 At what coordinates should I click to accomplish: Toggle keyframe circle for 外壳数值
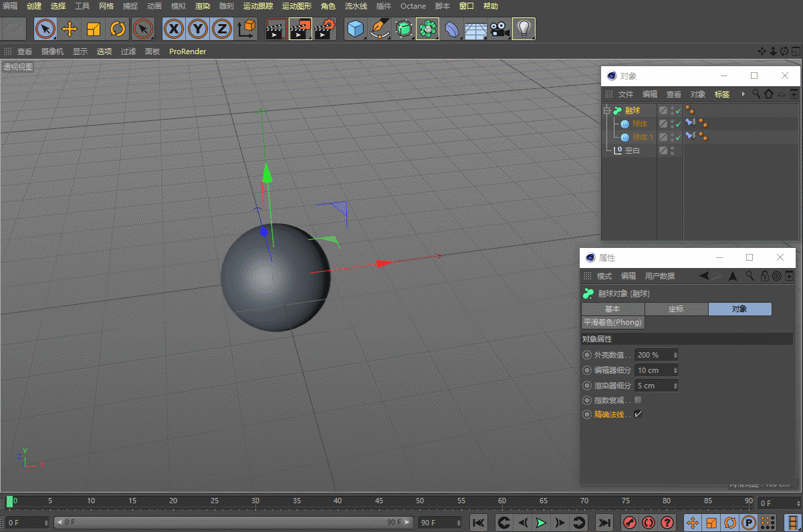587,355
